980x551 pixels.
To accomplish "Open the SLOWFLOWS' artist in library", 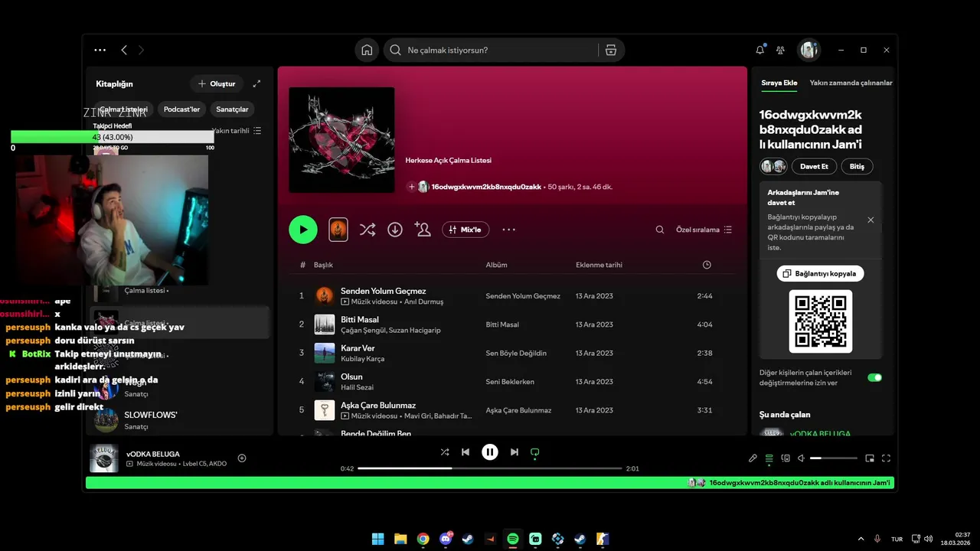I will tap(181, 420).
